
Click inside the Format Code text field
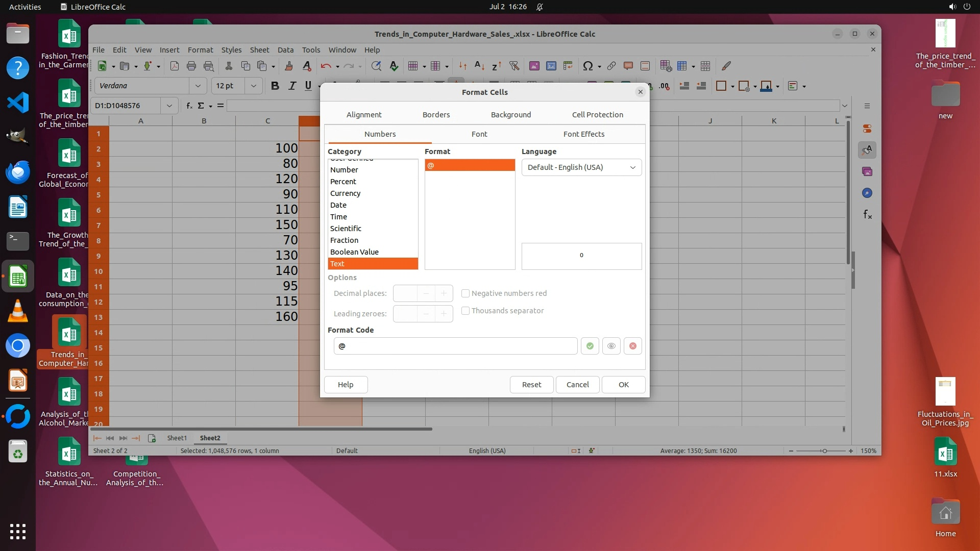point(455,346)
